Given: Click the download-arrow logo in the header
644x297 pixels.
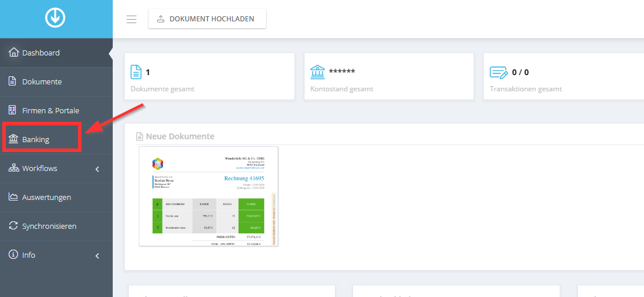Looking at the screenshot, I should 55,18.
